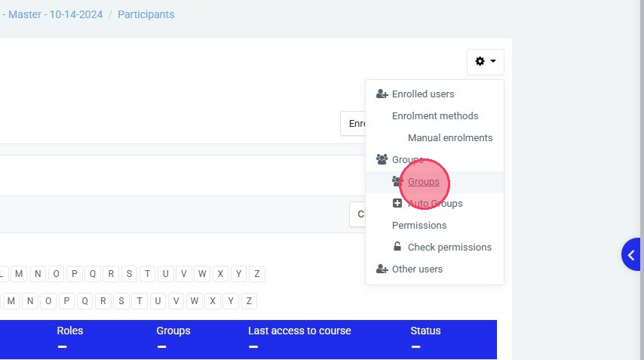Image resolution: width=644 pixels, height=360 pixels.
Task: Click the underlined Groups submenu link
Action: pos(424,182)
